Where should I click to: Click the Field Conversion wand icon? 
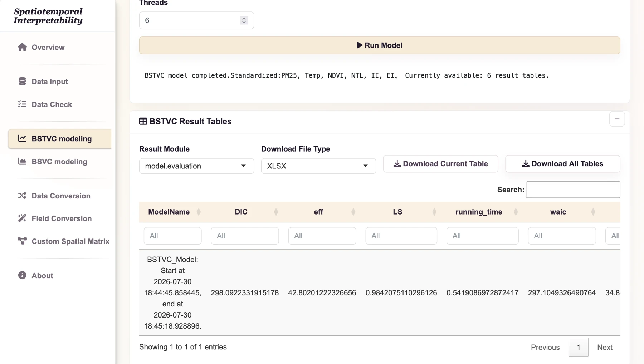tap(22, 218)
